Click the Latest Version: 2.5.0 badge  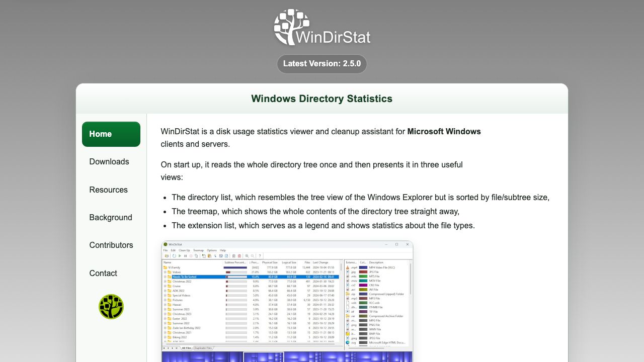322,64
